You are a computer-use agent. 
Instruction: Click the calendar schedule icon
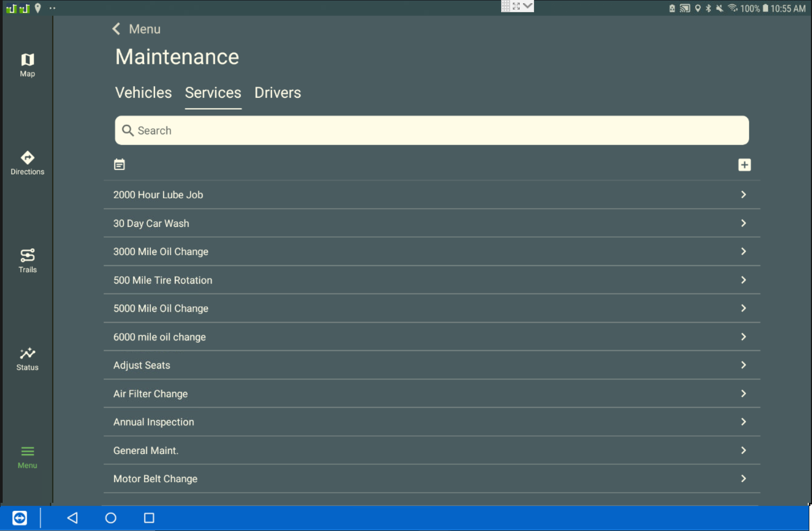click(x=120, y=165)
